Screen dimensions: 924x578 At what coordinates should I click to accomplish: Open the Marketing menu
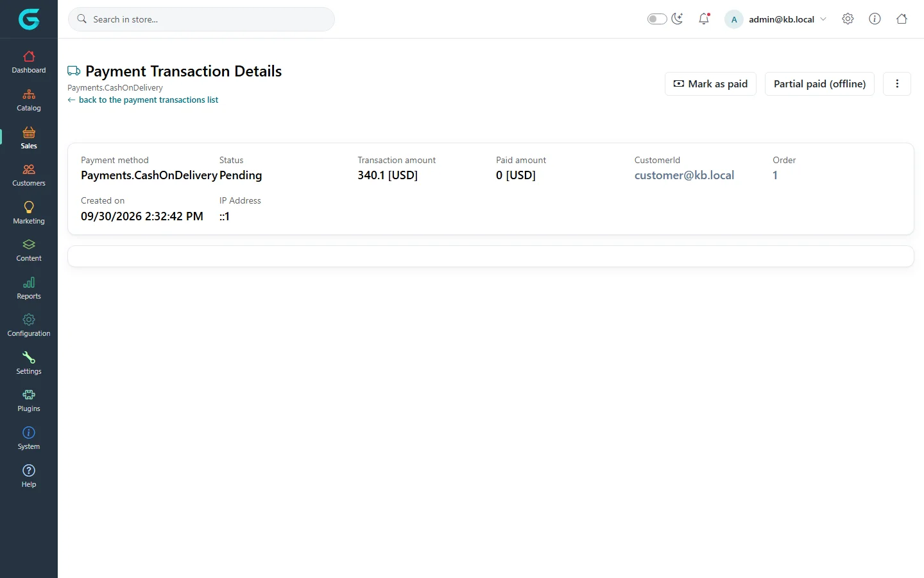click(x=29, y=213)
